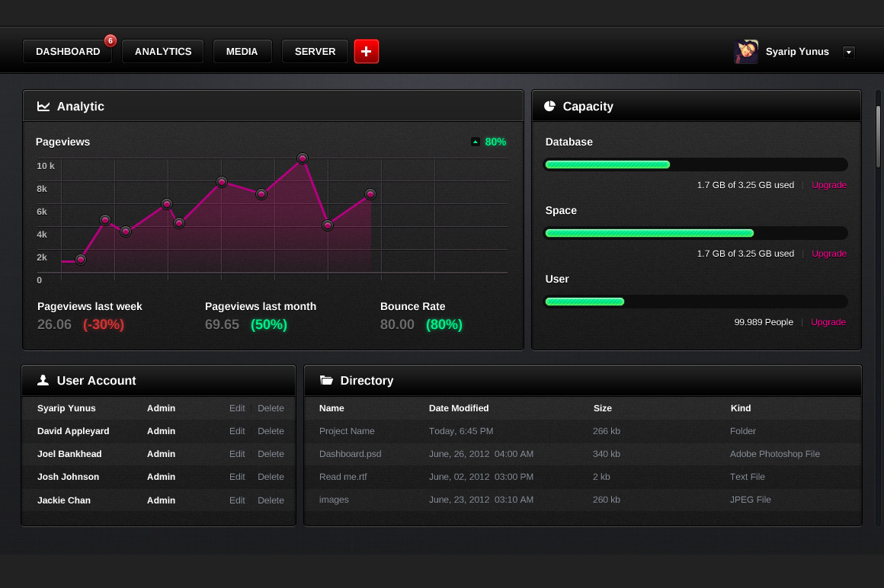Click the User Account person icon
Viewport: 884px width, 588px height.
click(x=43, y=380)
